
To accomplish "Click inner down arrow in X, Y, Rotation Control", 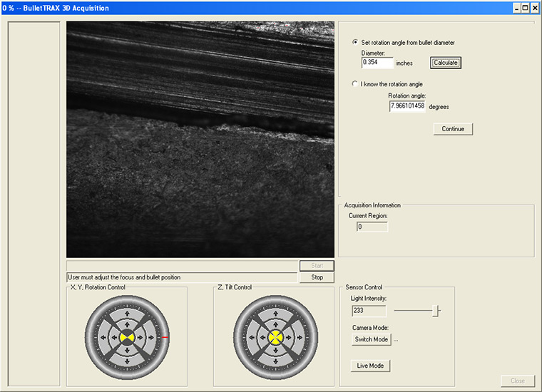I will pos(127,350).
